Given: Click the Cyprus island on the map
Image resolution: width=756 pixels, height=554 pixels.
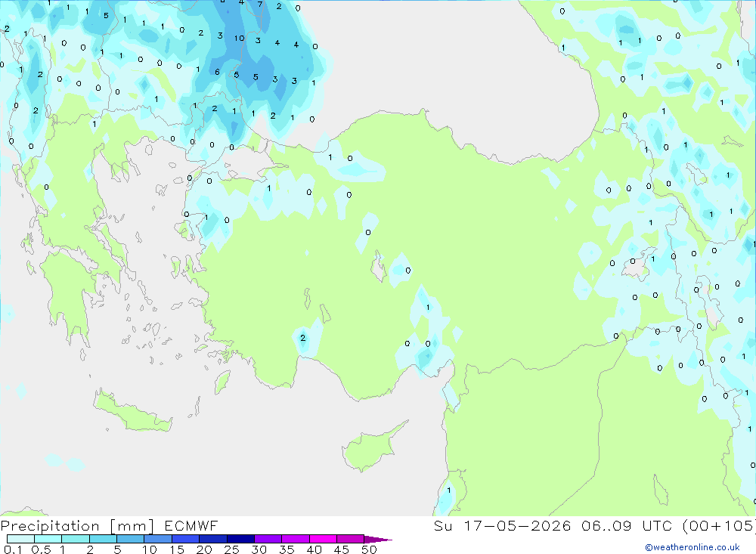Looking at the screenshot, I should [x=373, y=447].
